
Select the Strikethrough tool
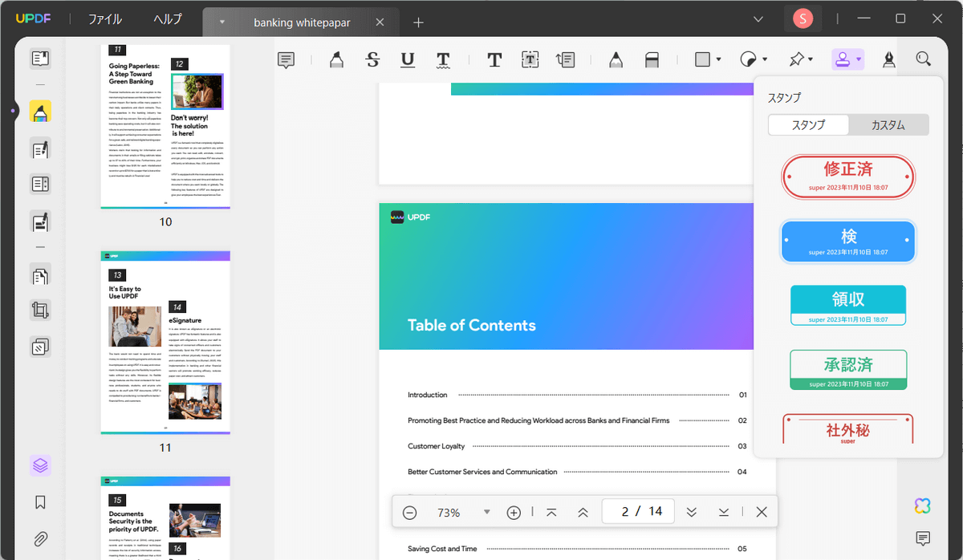372,59
